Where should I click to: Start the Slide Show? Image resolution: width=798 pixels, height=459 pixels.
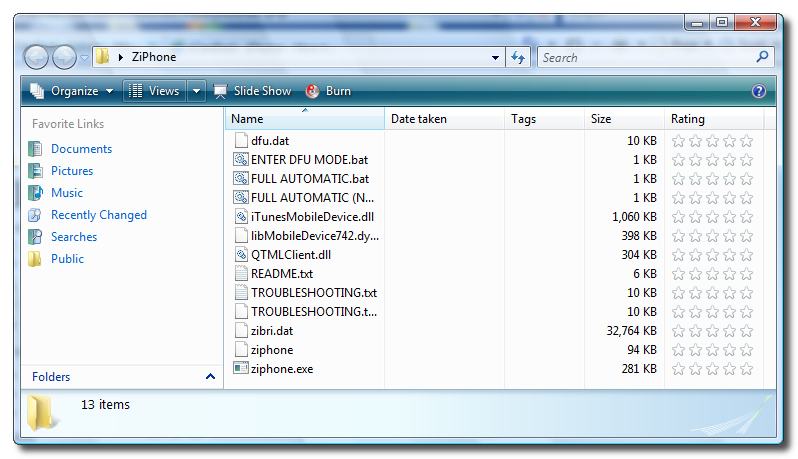[252, 91]
